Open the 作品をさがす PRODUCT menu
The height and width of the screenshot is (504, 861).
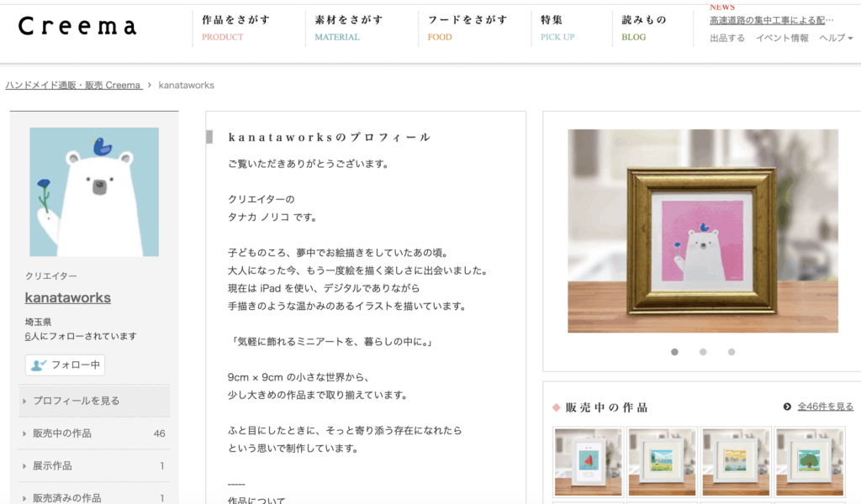(x=236, y=28)
